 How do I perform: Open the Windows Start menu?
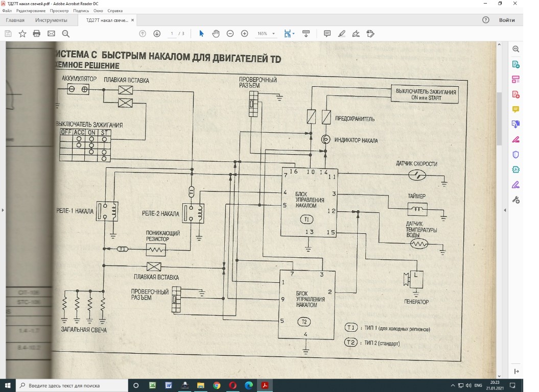point(8,385)
